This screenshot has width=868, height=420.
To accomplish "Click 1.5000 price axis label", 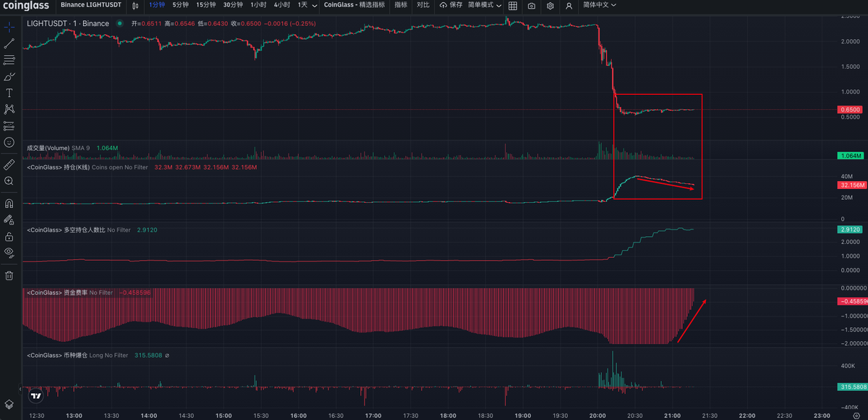I will [851, 66].
